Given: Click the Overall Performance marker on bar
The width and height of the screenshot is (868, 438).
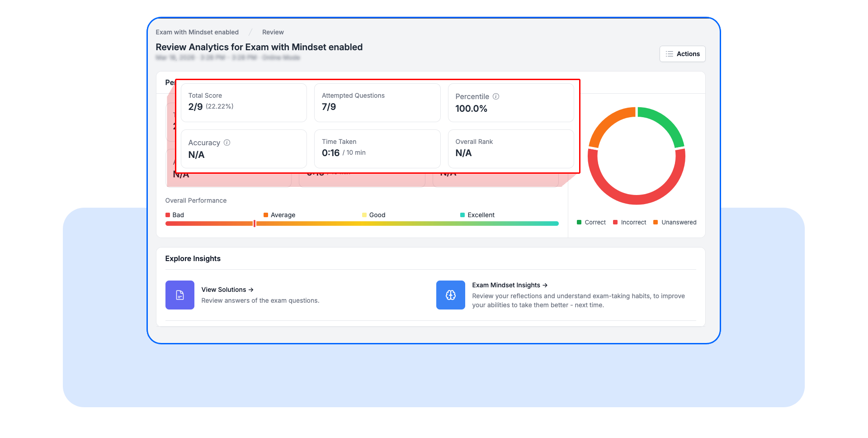Looking at the screenshot, I should pos(255,224).
